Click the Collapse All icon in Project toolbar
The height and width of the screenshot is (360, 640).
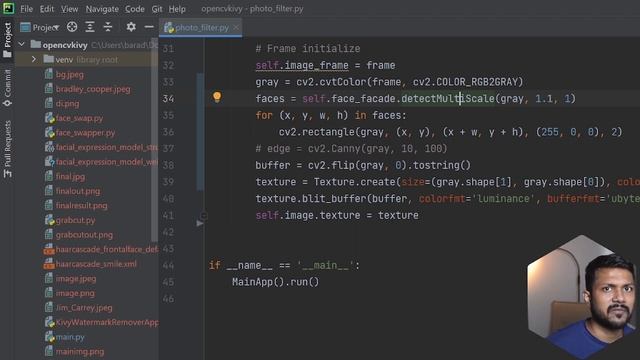click(108, 27)
